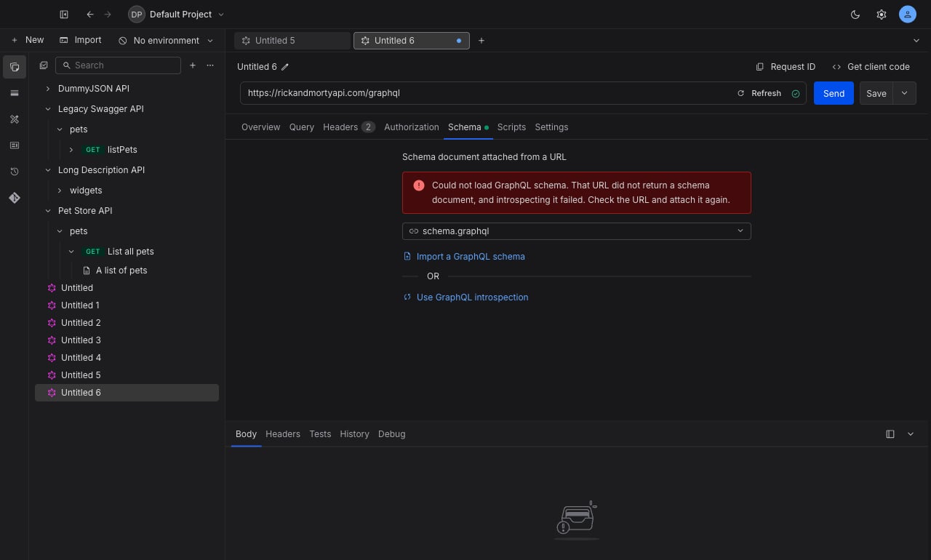Open the Git icon in left rail
The height and width of the screenshot is (560, 931).
pos(15,198)
